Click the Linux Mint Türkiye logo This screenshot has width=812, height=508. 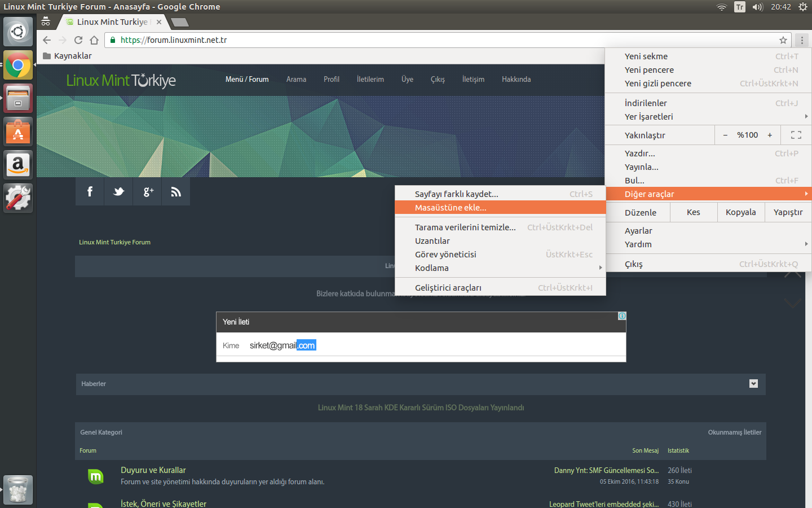121,80
